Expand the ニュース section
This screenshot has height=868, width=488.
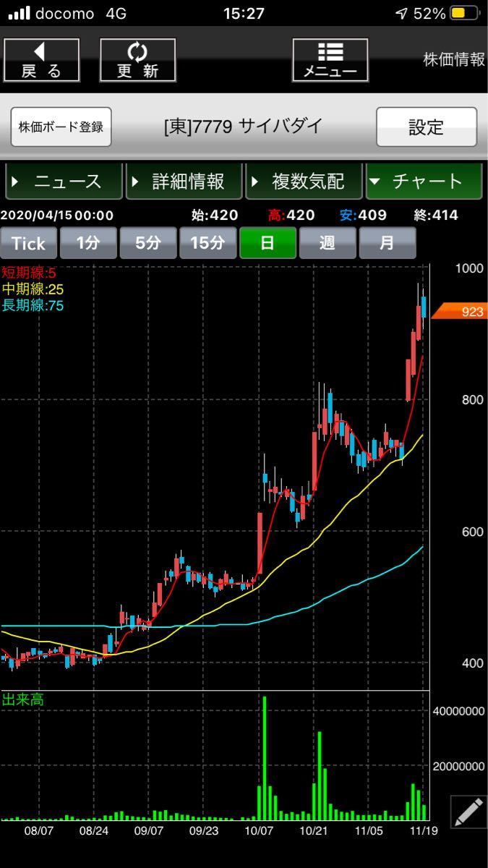[x=64, y=182]
